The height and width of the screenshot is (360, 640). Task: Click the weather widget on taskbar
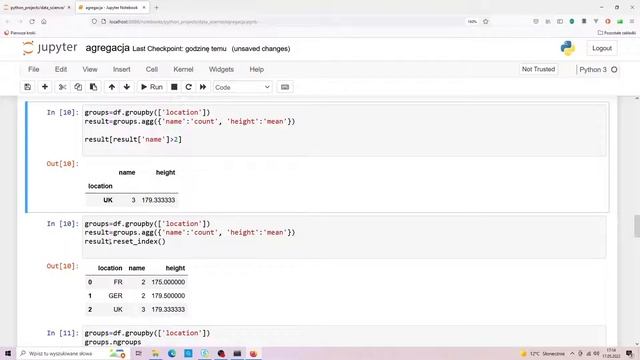tap(542, 353)
